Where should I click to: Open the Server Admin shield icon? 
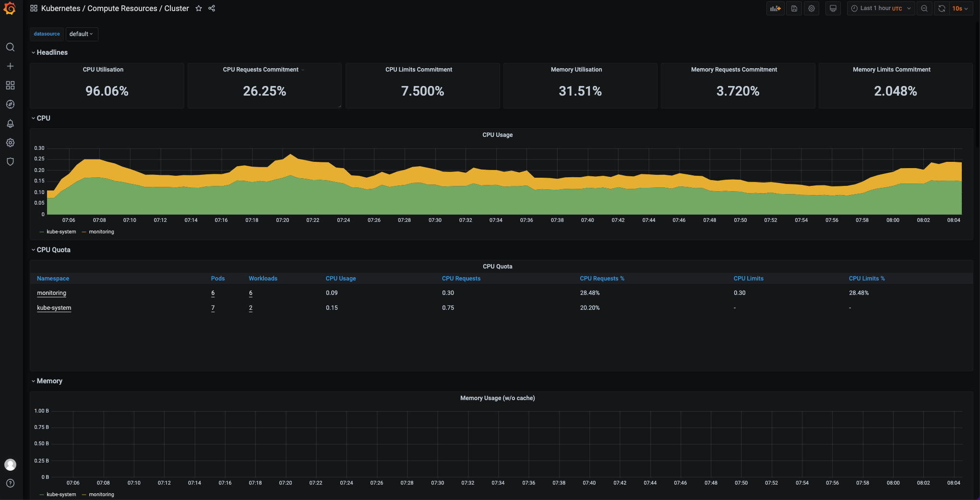coord(10,162)
